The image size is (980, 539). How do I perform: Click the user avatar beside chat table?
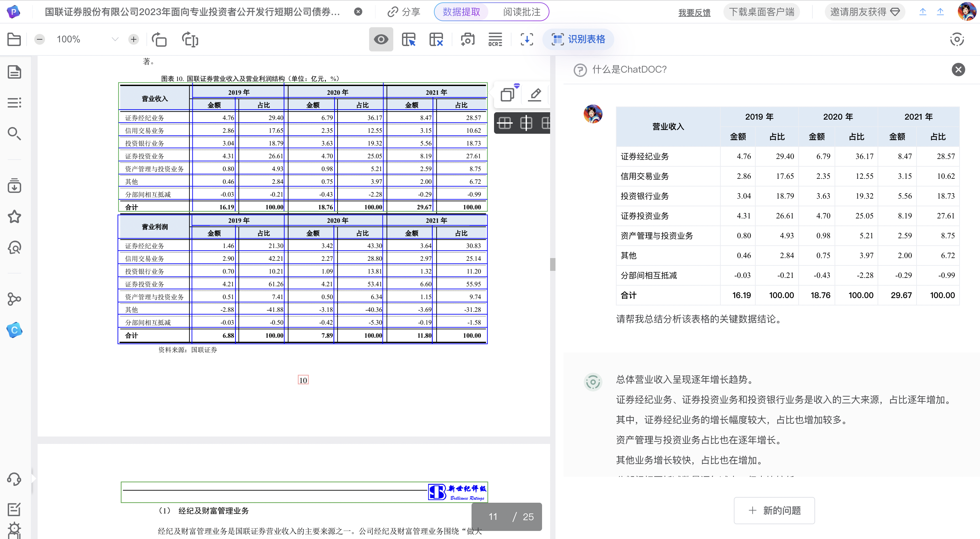click(x=593, y=114)
